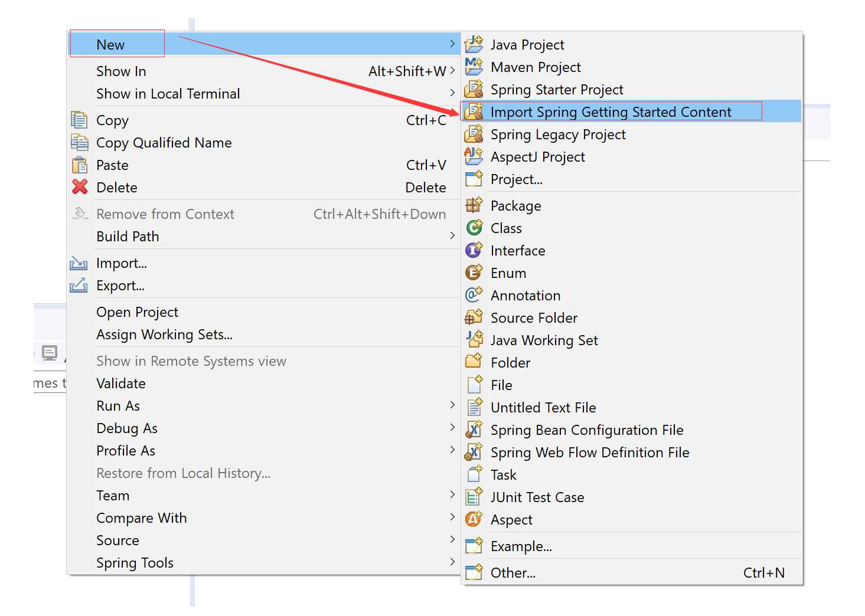This screenshot has width=865, height=616.
Task: Expand the New submenu arrow
Action: (452, 44)
